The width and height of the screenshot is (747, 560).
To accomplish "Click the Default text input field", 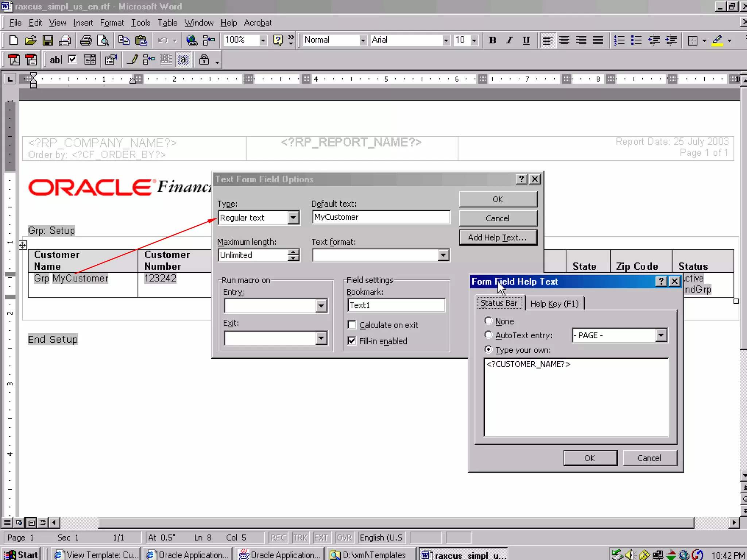I will point(381,217).
